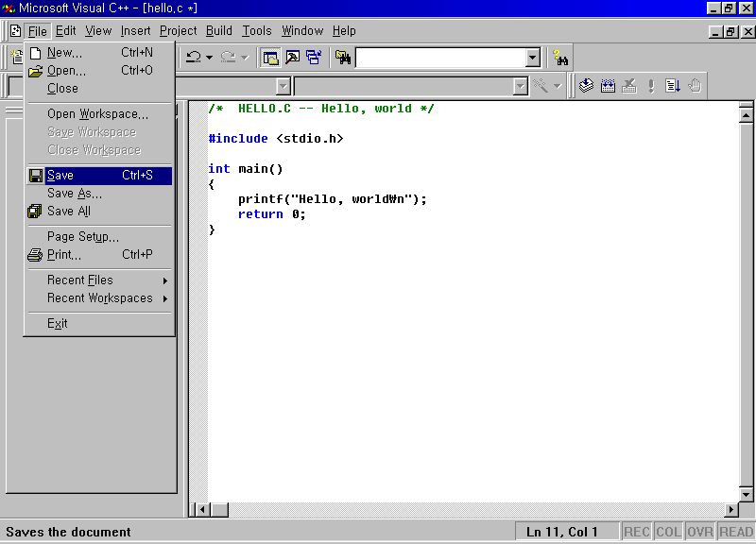Click the "printf" call in the code

(261, 199)
